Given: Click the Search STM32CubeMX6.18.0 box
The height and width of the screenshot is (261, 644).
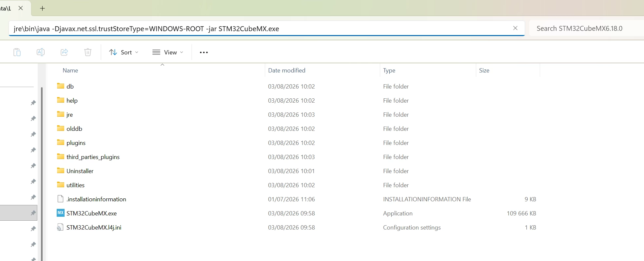Looking at the screenshot, I should click(586, 29).
